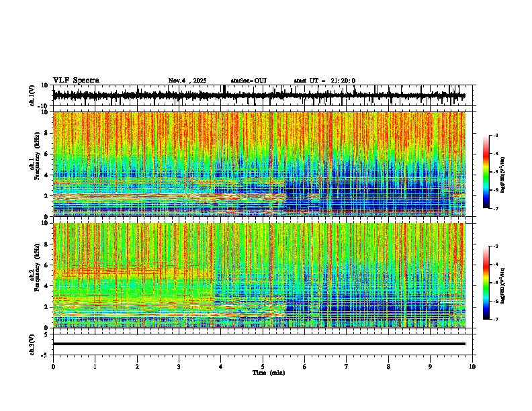
Task: Click the ch.2 colorbar log(PSD) unit label
Action: [502, 285]
